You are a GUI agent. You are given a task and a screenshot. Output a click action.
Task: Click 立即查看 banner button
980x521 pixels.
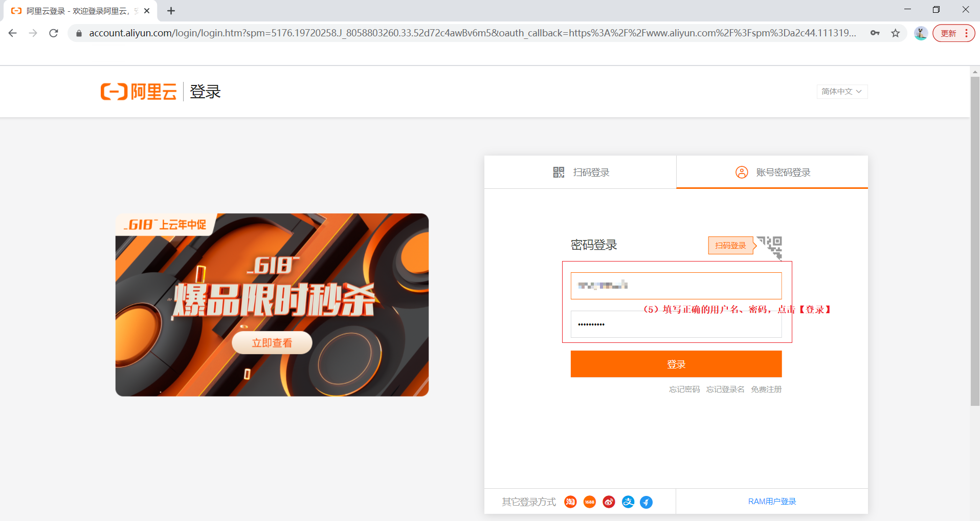(x=272, y=343)
